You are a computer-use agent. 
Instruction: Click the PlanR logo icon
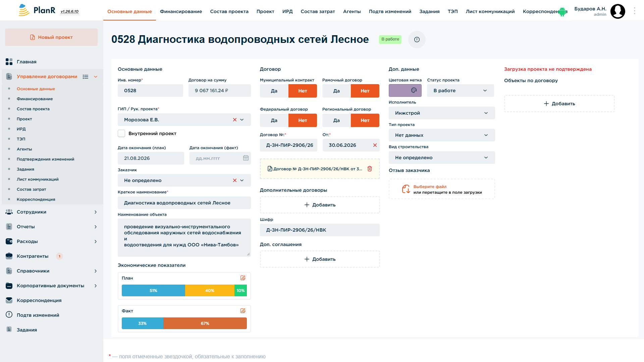click(24, 10)
